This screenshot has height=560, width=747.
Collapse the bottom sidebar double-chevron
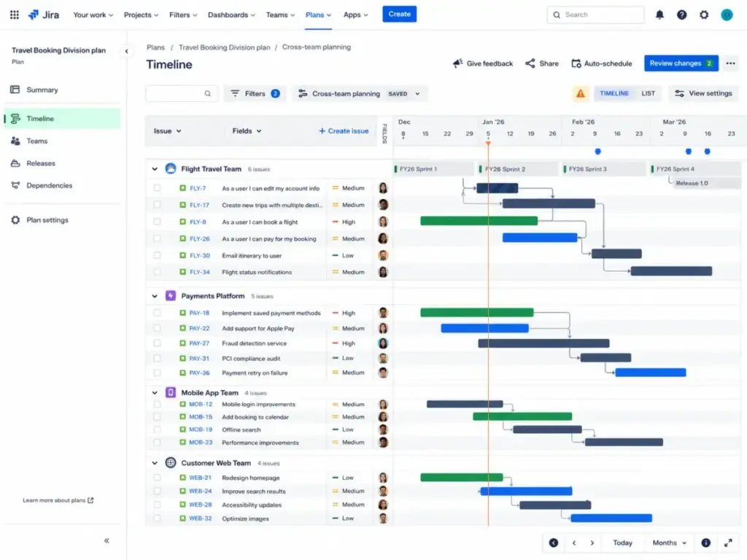(x=107, y=540)
